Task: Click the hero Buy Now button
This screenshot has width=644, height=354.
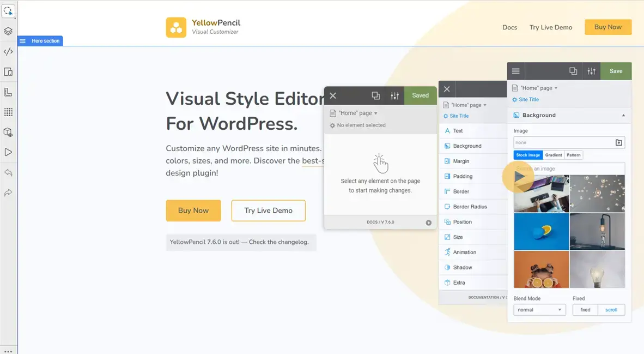Action: [x=193, y=211]
